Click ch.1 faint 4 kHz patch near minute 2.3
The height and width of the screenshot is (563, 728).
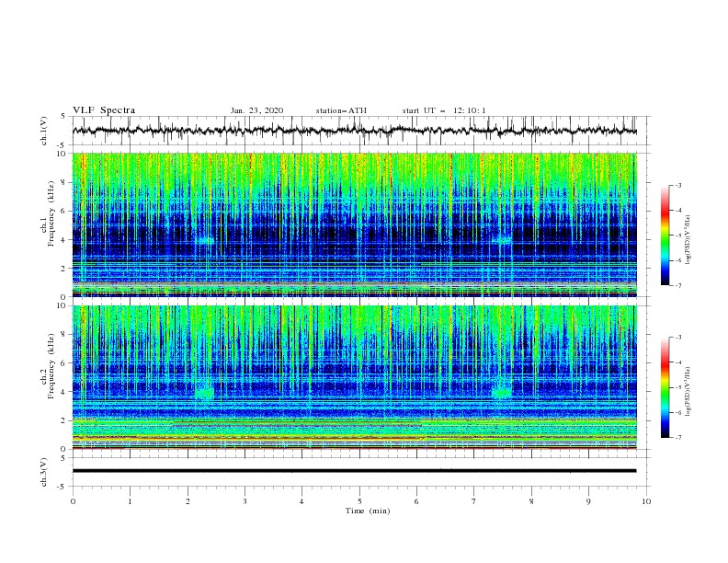(x=204, y=241)
